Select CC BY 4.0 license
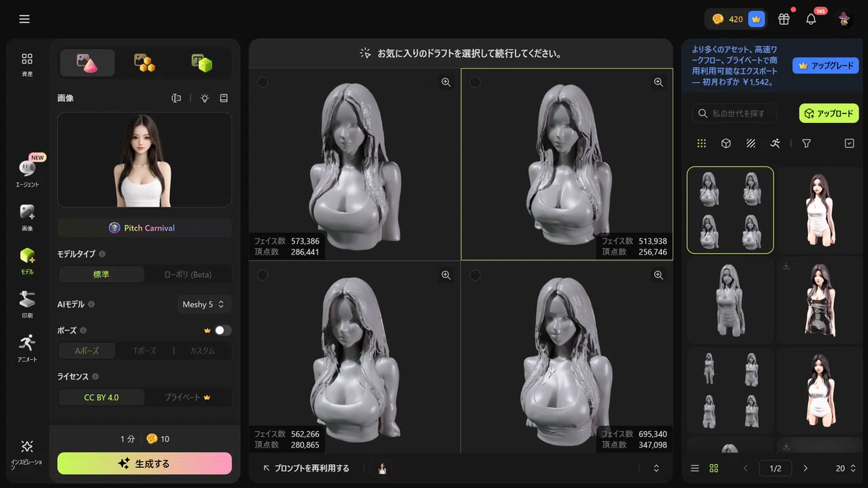The height and width of the screenshot is (488, 868). [101, 398]
